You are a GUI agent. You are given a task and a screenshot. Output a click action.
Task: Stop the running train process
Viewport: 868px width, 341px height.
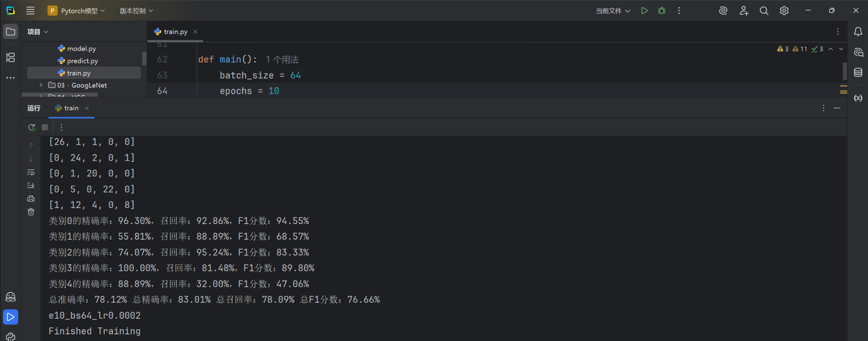click(x=45, y=127)
